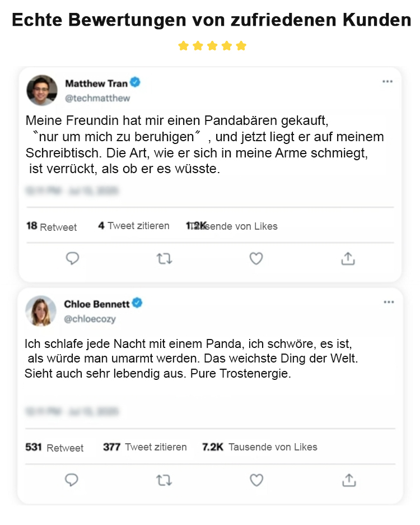The height and width of the screenshot is (525, 420).
Task: Share Matthew Tran's tweet
Action: click(348, 258)
